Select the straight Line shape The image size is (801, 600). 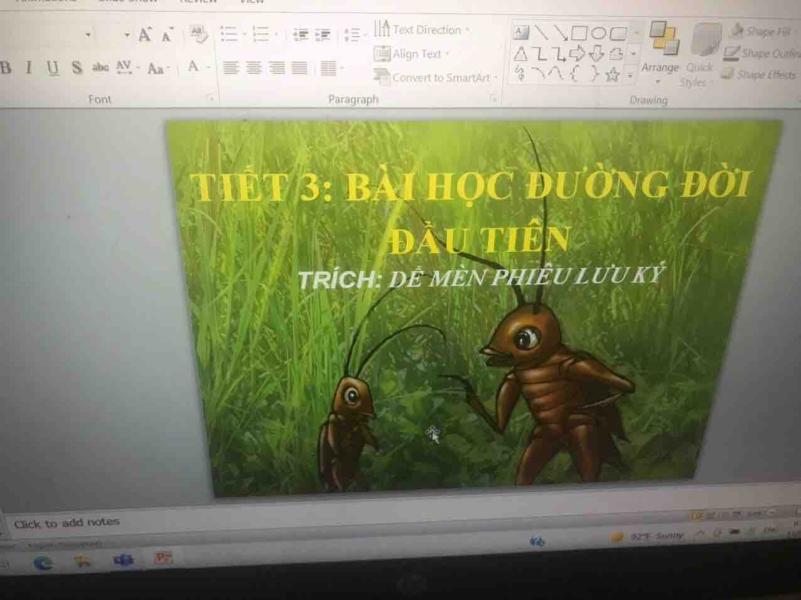(540, 33)
